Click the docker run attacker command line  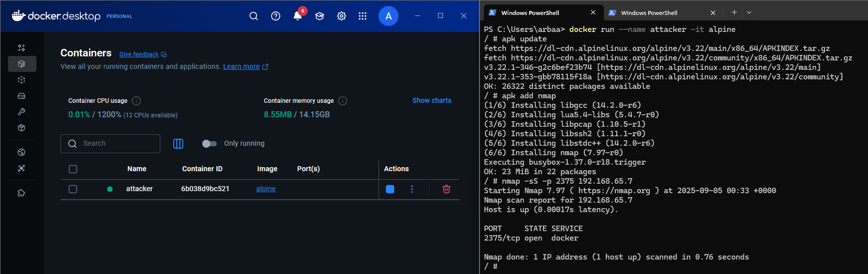(x=610, y=29)
